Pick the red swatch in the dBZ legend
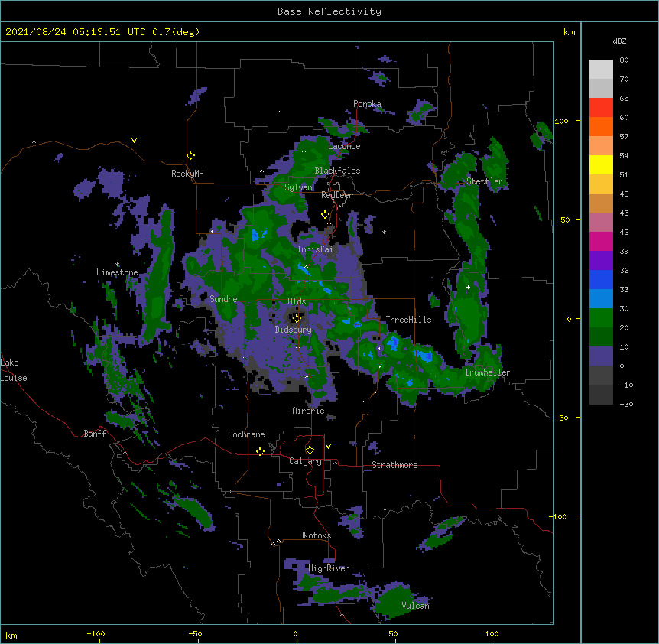Image resolution: width=659 pixels, height=644 pixels. tap(601, 108)
